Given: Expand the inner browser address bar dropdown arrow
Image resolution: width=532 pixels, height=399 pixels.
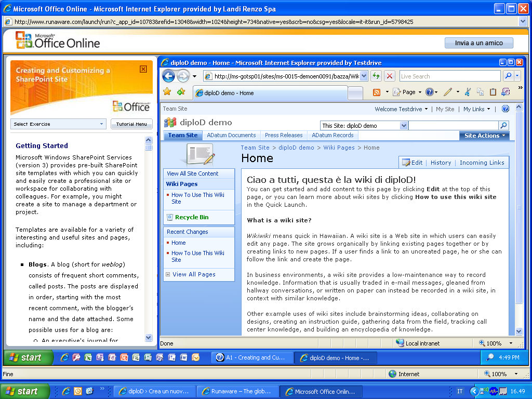Looking at the screenshot, I should pos(364,76).
